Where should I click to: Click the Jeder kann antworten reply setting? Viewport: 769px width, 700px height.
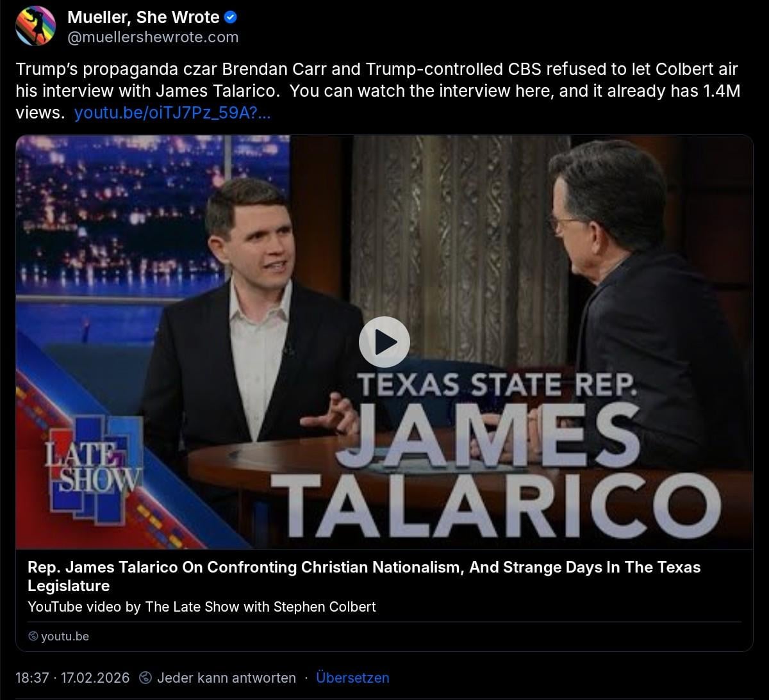(x=226, y=678)
